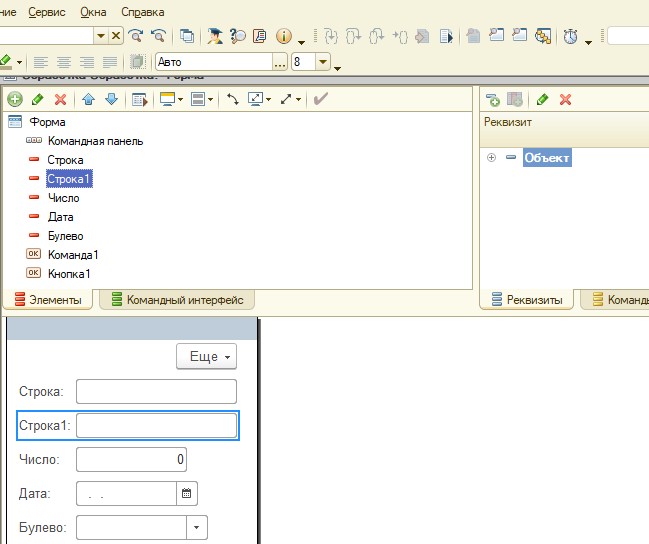Screen dimensions: 649x544
Task: Click the add column attribute icon
Action: 514,99
